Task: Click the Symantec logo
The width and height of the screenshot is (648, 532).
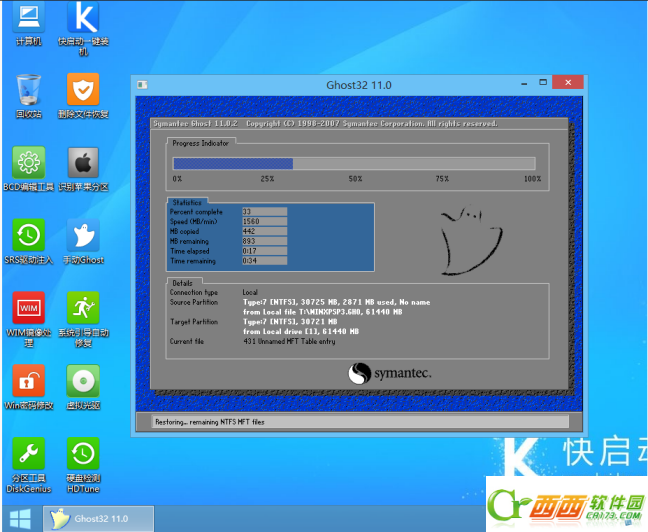Action: [x=390, y=373]
